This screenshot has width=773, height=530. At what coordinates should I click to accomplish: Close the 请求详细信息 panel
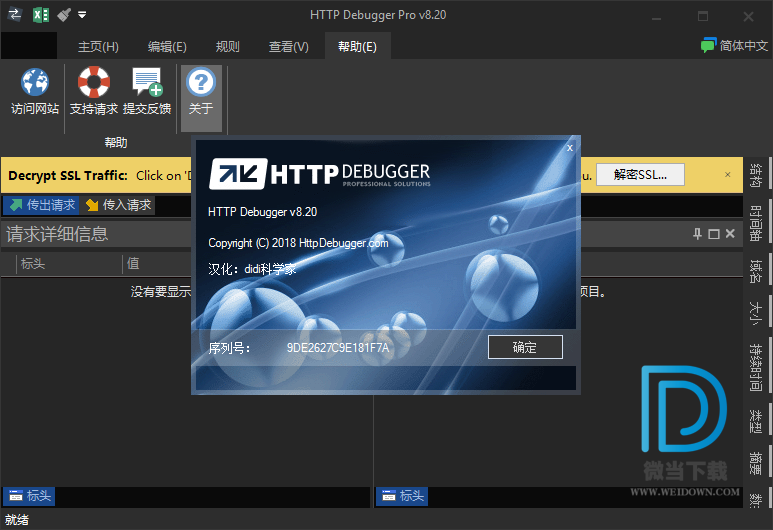(730, 234)
